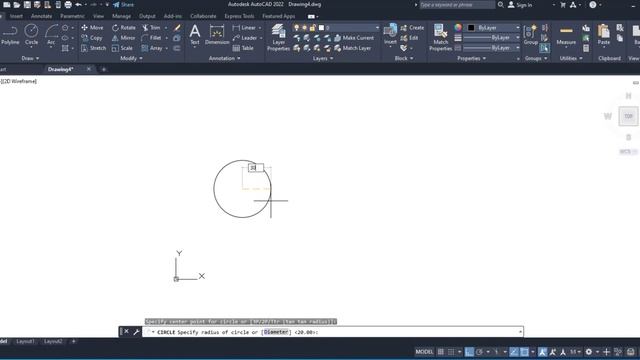Open the ByLayer object color dropdown
The height and width of the screenshot is (360, 640).
[518, 27]
